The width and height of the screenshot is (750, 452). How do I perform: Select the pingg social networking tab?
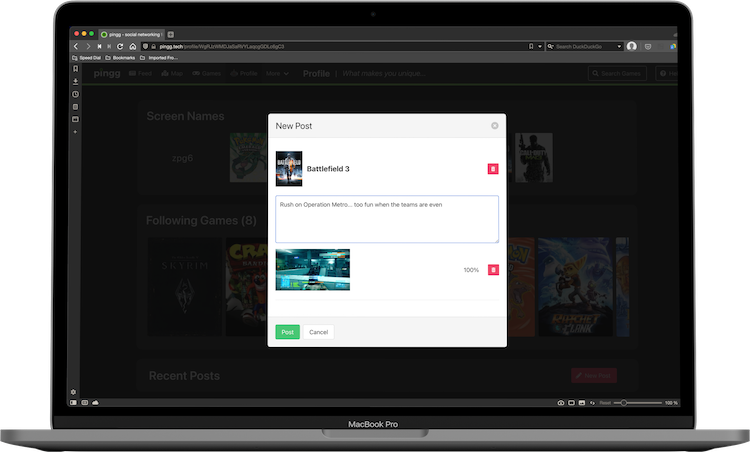tap(132, 34)
